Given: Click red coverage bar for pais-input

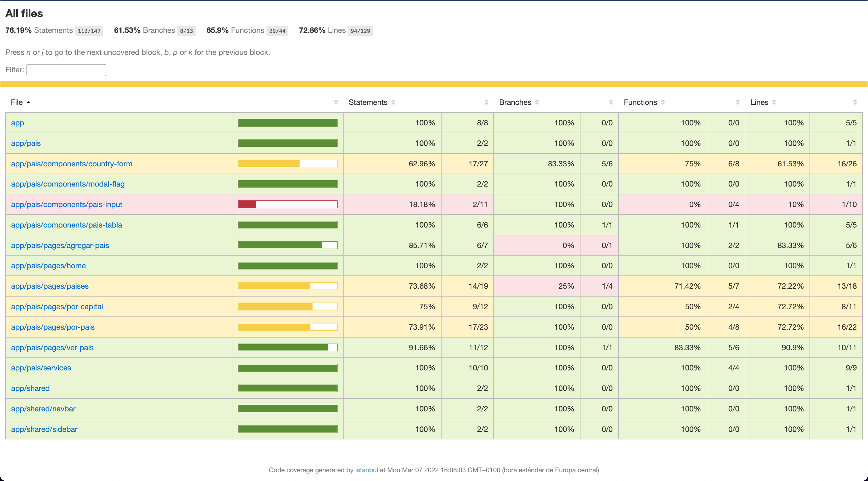Looking at the screenshot, I should (x=247, y=204).
